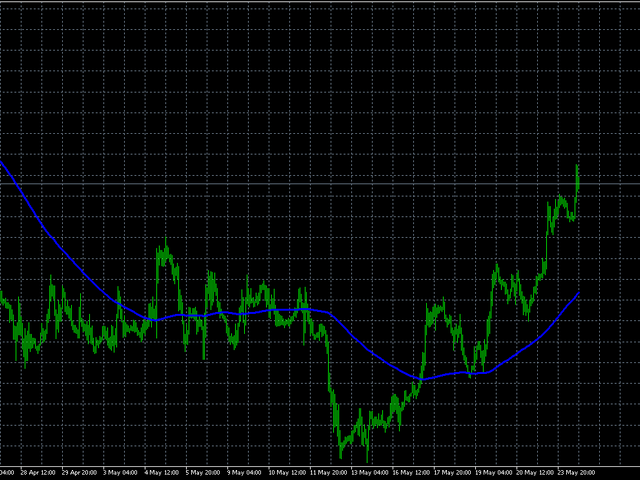Viewport: 640px width, 480px height.
Task: Click the 16 May 12:00 time label
Action: click(411, 473)
